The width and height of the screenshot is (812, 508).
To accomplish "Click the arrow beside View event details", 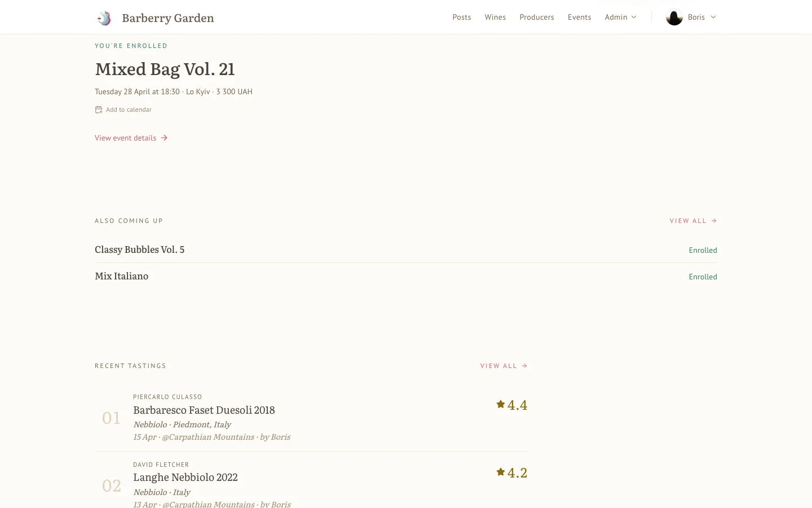I will coord(164,138).
